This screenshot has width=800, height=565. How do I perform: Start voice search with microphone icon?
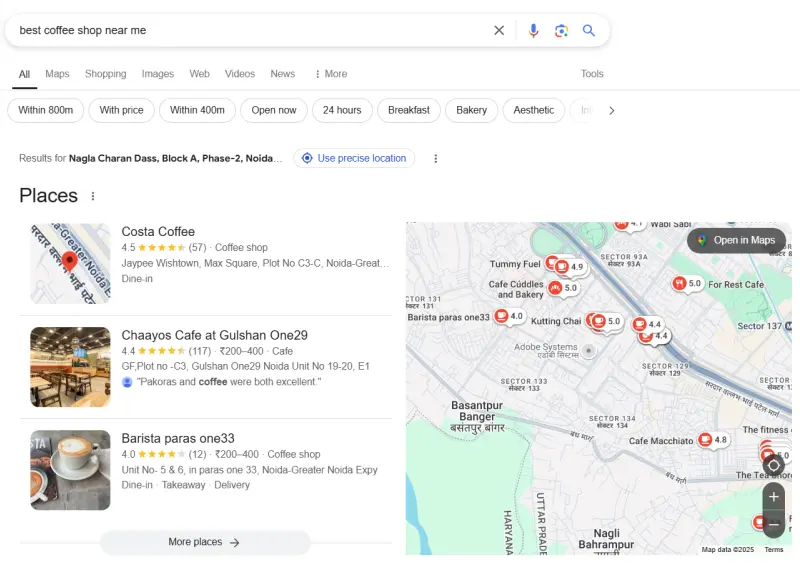point(533,30)
